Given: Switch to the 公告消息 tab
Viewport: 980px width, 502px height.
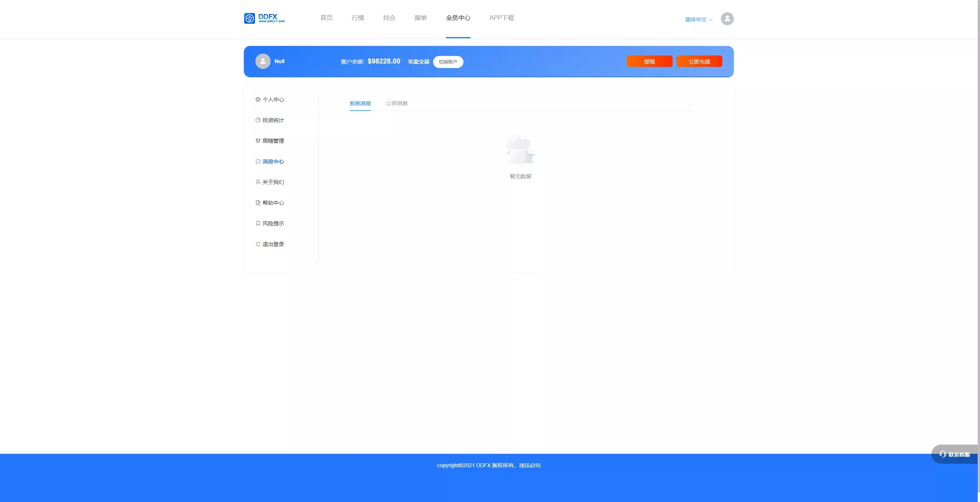Looking at the screenshot, I should (x=397, y=103).
